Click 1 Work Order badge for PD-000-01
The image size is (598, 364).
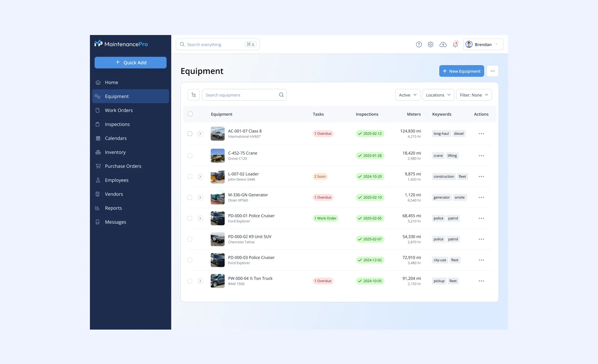(326, 218)
